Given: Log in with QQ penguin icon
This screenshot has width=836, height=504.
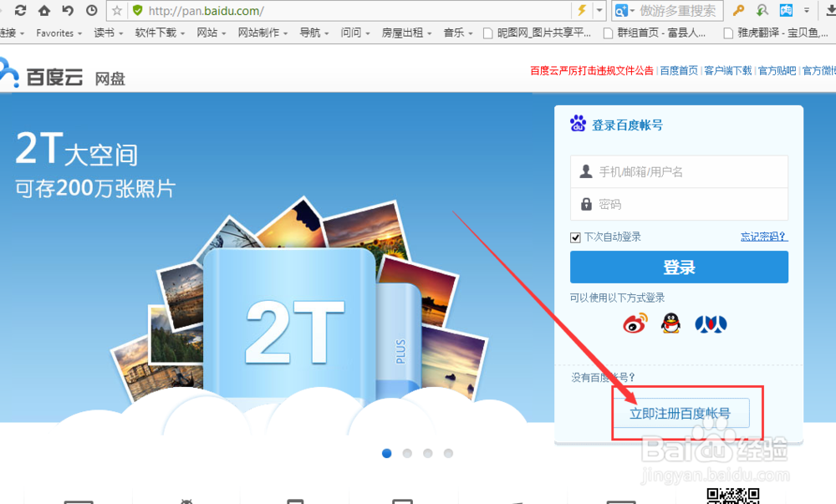Looking at the screenshot, I should (x=670, y=323).
